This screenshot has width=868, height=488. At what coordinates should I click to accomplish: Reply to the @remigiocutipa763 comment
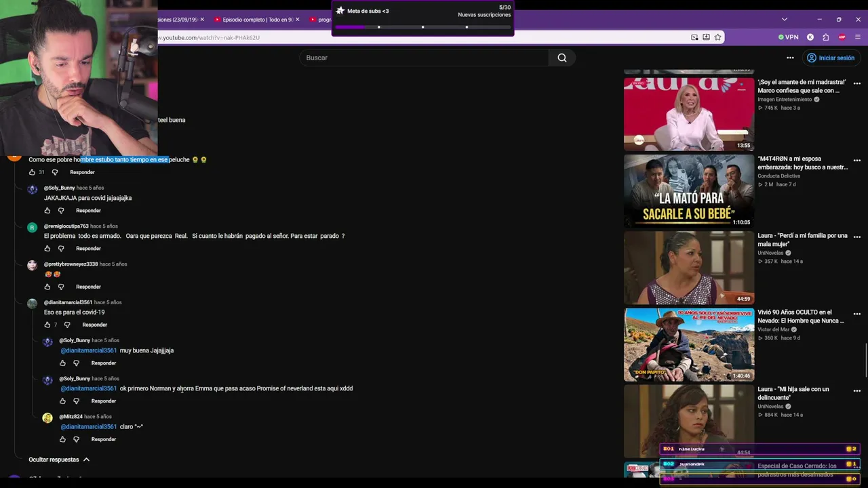point(88,249)
